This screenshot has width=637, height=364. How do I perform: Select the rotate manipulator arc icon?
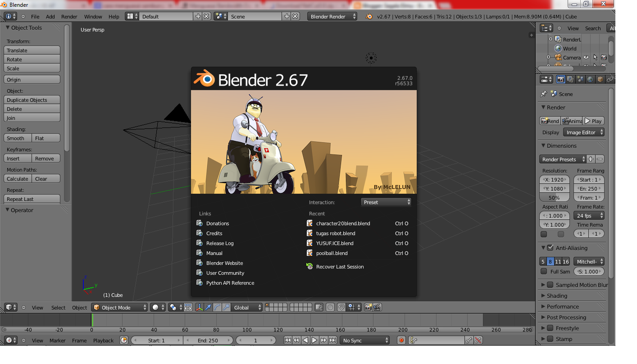click(217, 307)
